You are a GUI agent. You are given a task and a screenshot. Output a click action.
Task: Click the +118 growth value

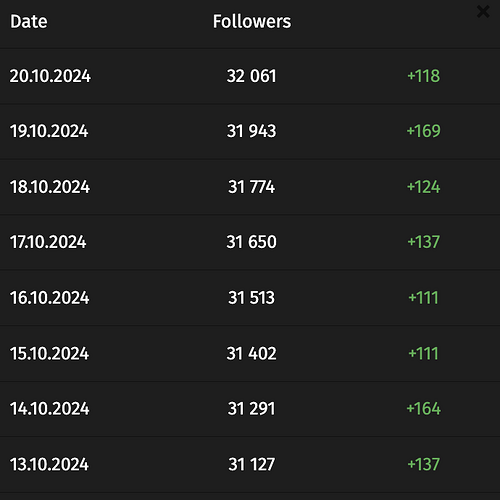click(424, 76)
